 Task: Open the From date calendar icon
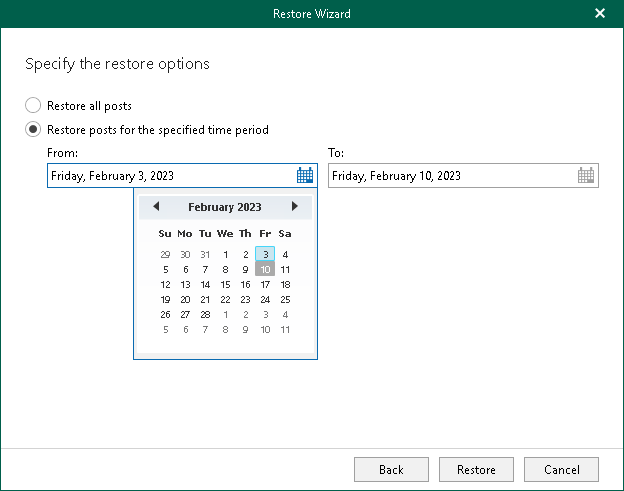point(305,176)
